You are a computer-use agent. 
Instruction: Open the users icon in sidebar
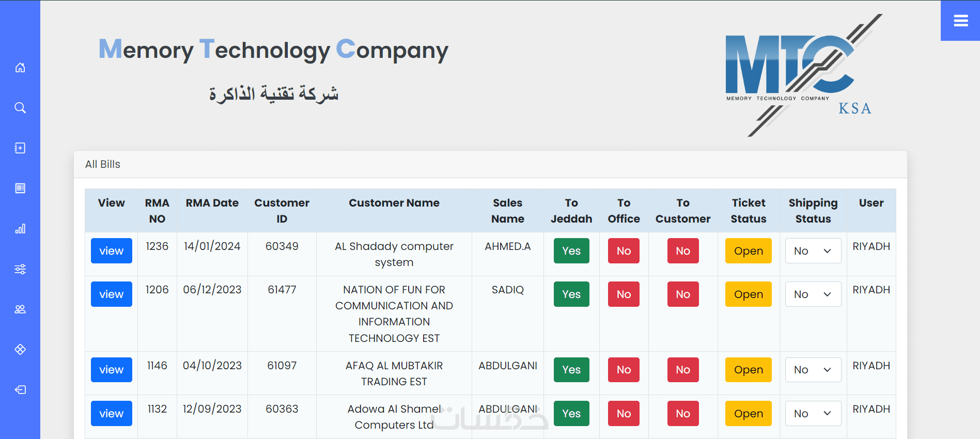pyautogui.click(x=20, y=309)
